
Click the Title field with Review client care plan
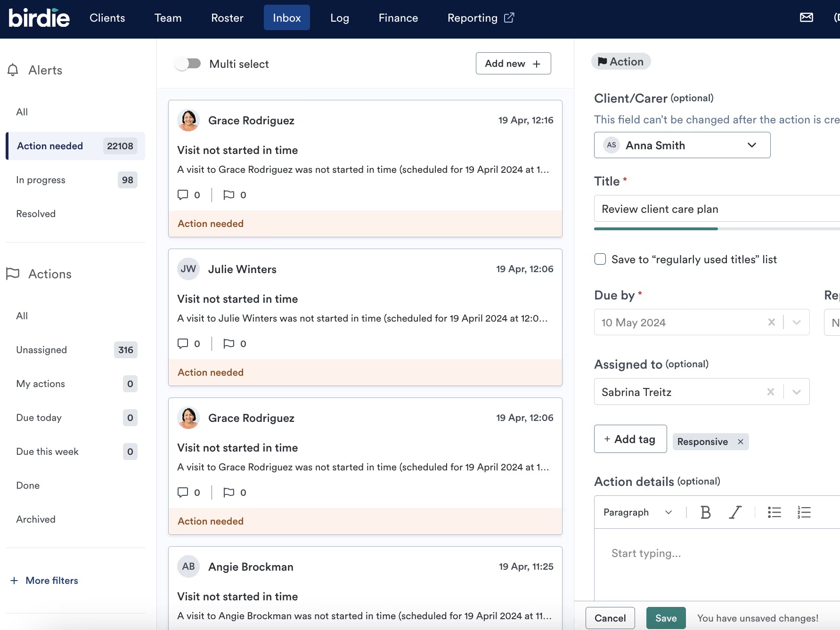tap(717, 209)
